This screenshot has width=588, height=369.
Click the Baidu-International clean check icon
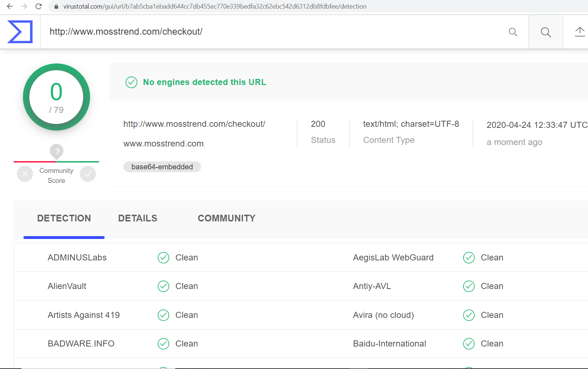pyautogui.click(x=469, y=344)
